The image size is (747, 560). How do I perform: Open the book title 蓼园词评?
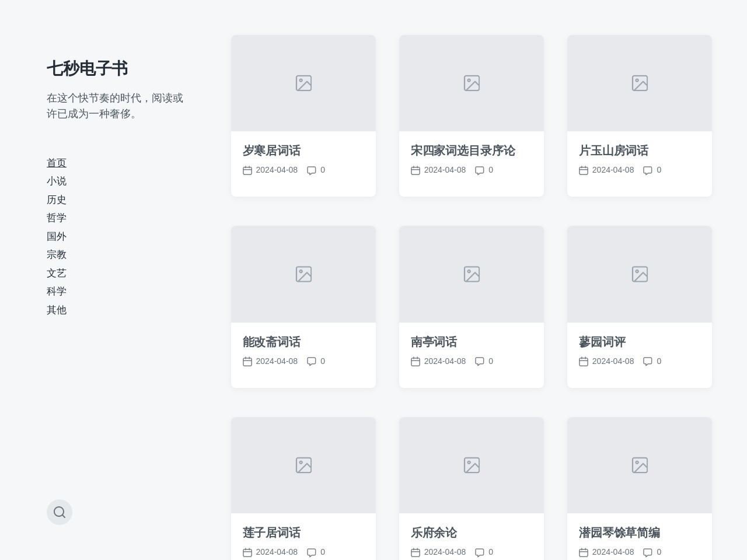pos(602,342)
